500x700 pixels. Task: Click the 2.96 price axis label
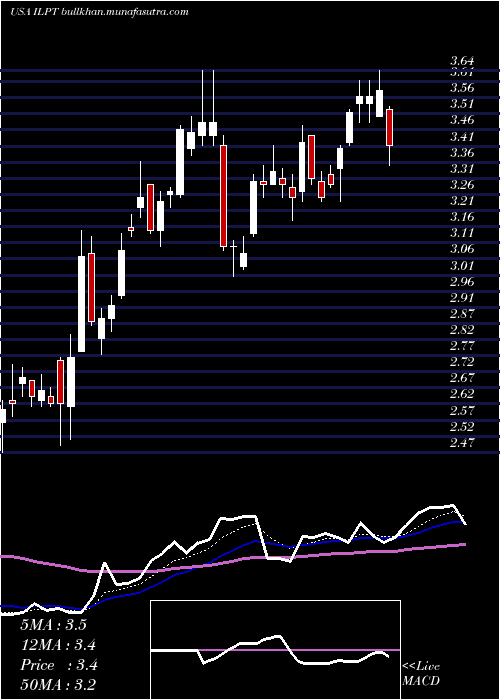(462, 282)
